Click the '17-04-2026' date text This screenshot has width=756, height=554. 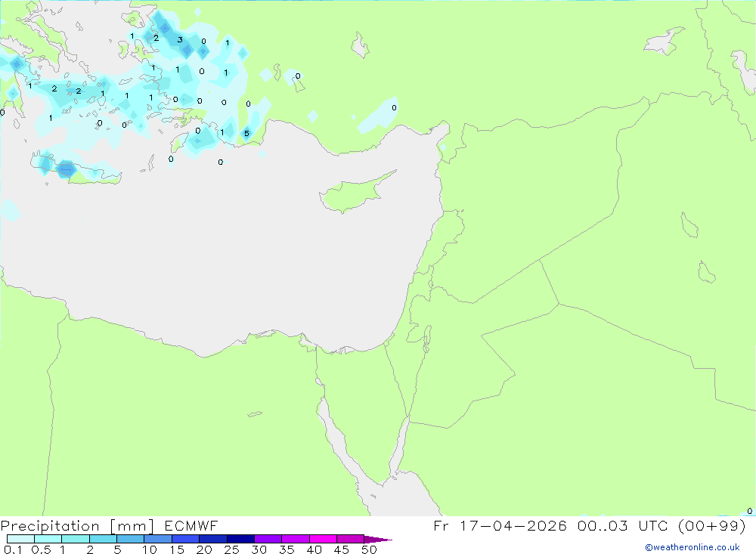[513, 525]
